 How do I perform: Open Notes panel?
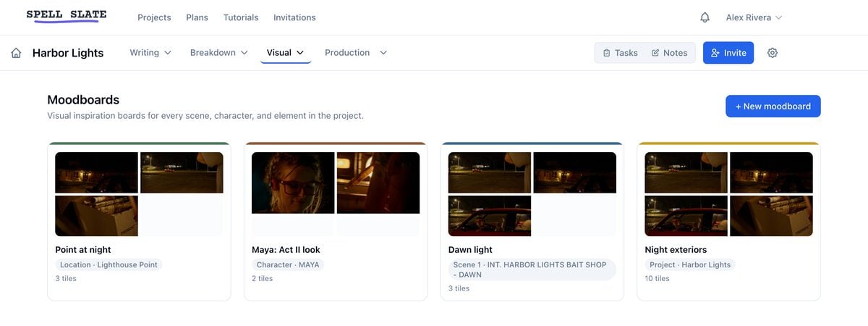tap(669, 53)
